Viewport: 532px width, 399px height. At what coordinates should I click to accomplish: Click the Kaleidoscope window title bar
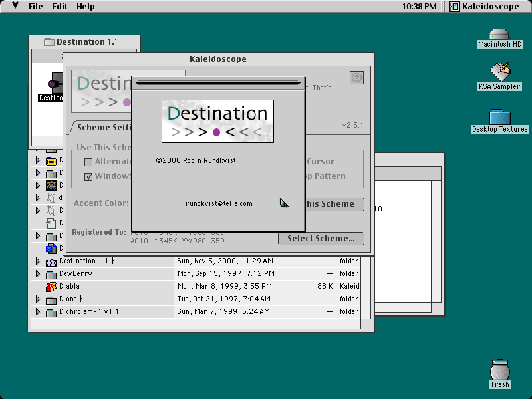218,59
